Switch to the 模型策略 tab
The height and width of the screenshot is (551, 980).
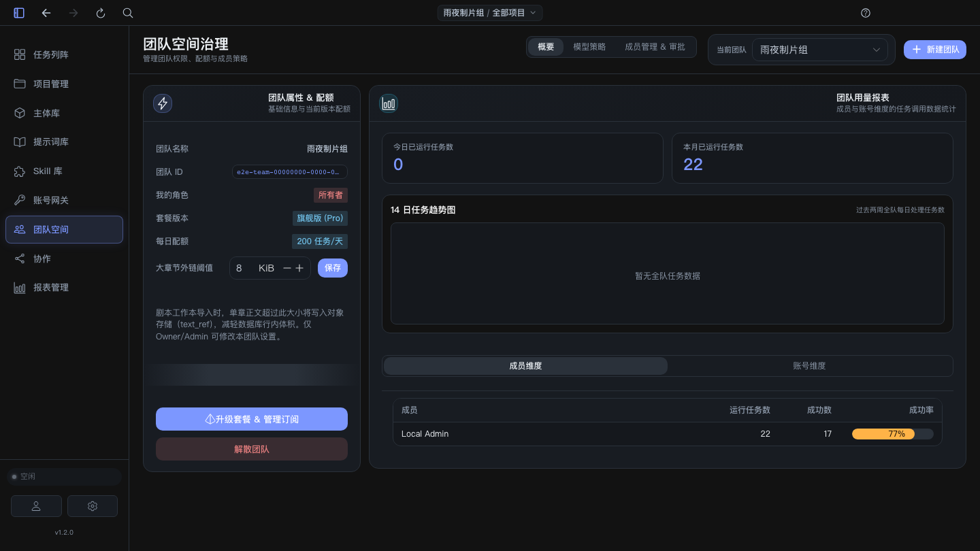(589, 47)
